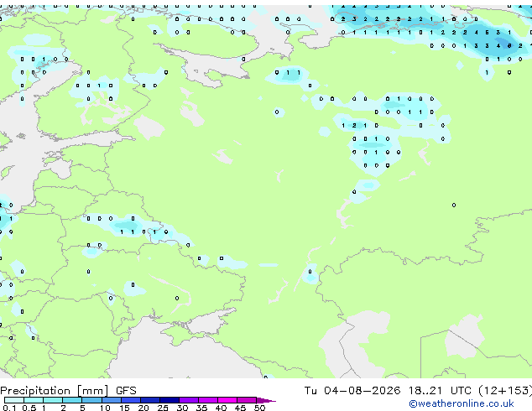Select the 5–10 mm legend color swatch
Screen dimensions: 532x411
(91, 400)
